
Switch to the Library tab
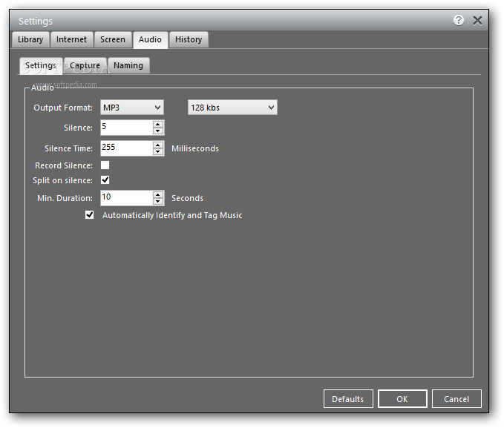click(x=30, y=39)
